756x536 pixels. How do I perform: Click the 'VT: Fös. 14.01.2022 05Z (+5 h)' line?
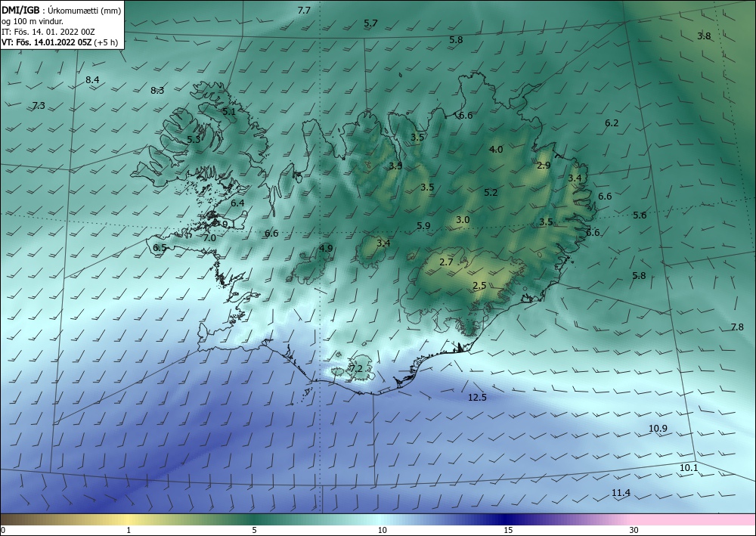coord(59,42)
